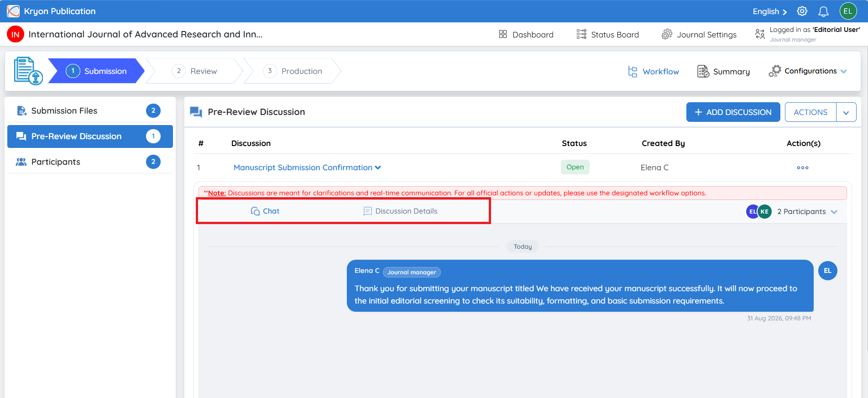
Task: Open the Workflow link
Action: (x=661, y=72)
